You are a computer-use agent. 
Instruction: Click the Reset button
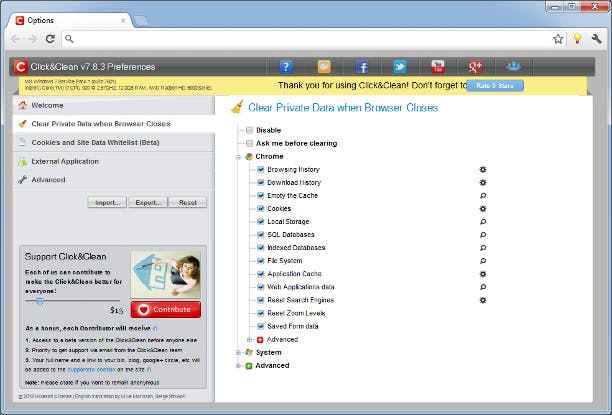[188, 203]
